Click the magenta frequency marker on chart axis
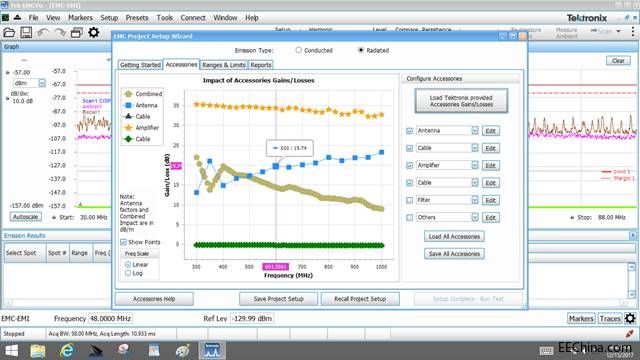Viewport: 640px width, 360px height. click(x=276, y=267)
